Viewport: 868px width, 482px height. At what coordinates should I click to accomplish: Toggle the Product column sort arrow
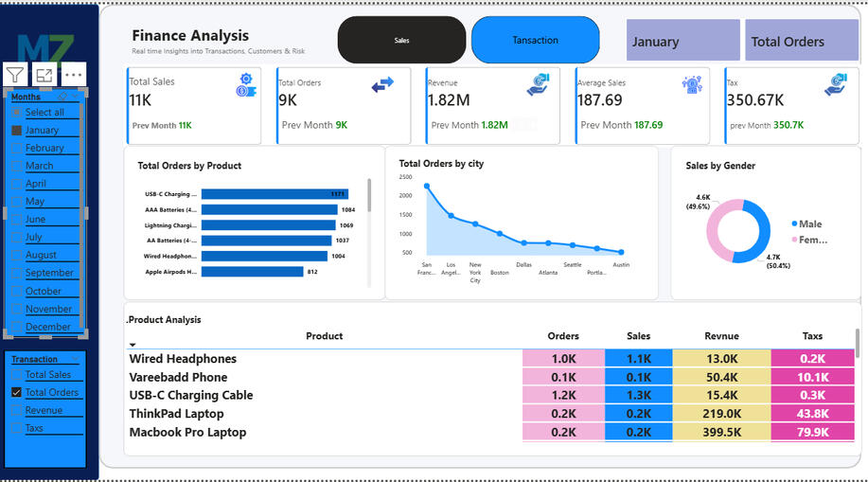coord(133,345)
